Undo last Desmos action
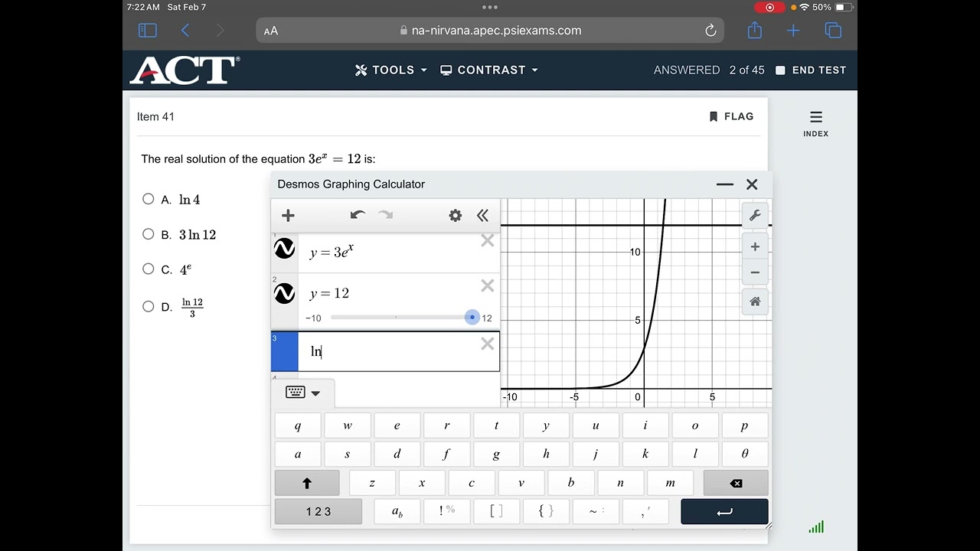Image resolution: width=980 pixels, height=551 pixels. 358,215
